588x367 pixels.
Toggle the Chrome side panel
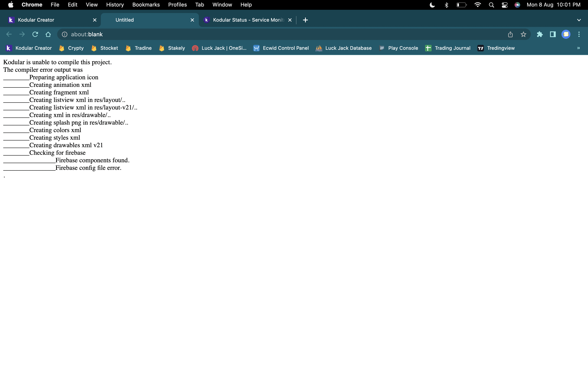pyautogui.click(x=553, y=34)
